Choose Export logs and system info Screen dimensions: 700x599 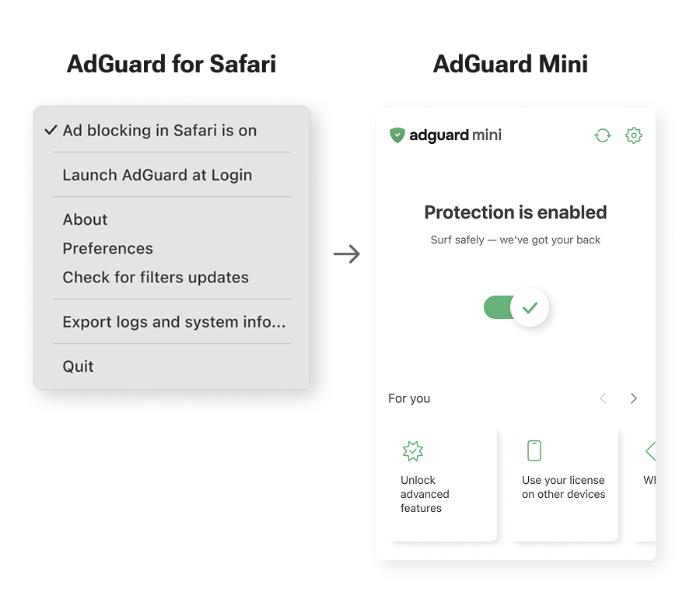174,321
